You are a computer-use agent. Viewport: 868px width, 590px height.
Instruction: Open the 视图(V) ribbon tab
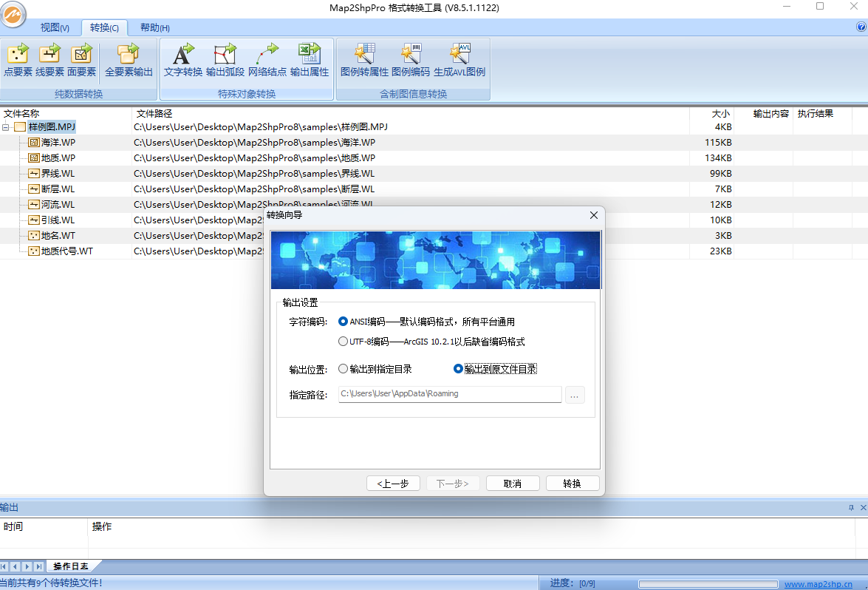pos(55,27)
